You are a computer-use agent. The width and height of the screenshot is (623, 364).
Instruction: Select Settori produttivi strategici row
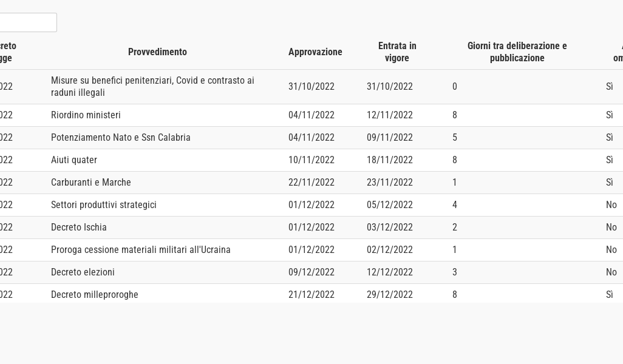(104, 205)
